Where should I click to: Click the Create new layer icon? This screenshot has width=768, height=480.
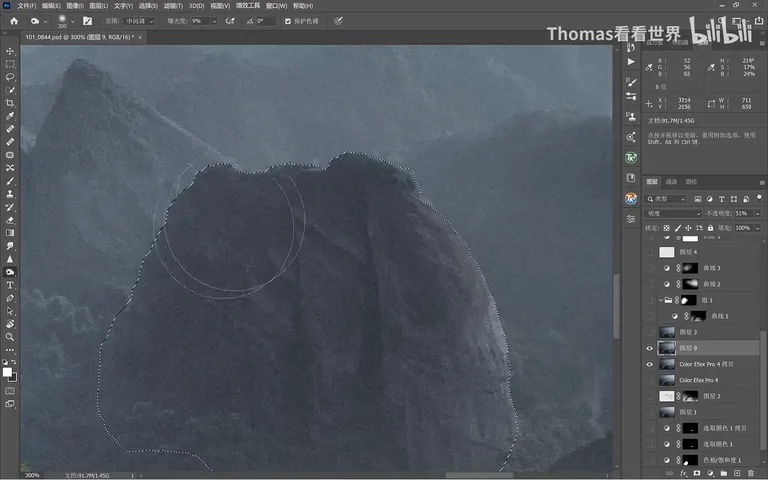tap(737, 474)
